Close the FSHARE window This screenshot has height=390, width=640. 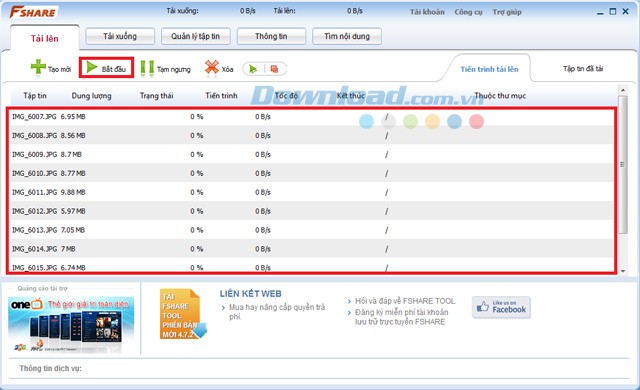[625, 12]
